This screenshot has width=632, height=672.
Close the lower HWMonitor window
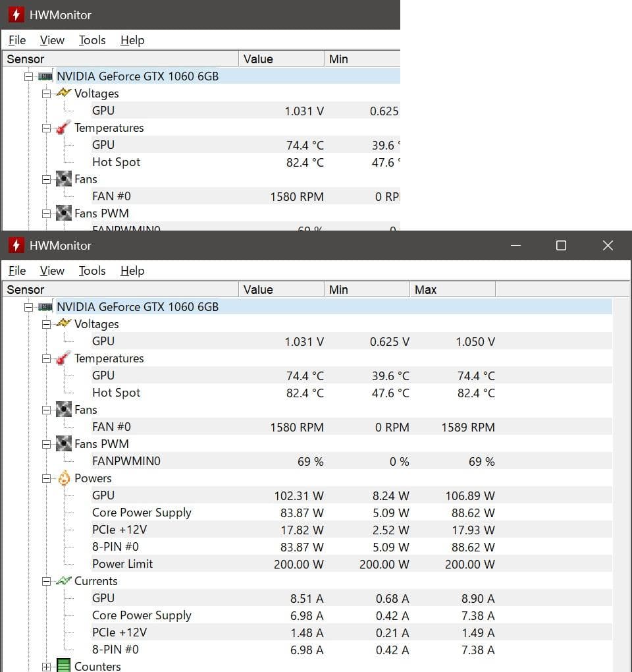point(608,245)
